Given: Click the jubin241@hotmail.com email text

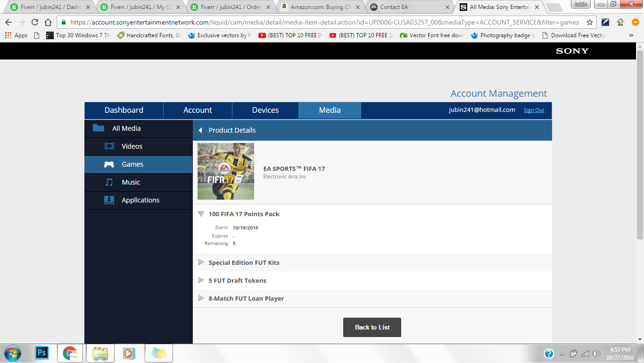Looking at the screenshot, I should (x=482, y=110).
